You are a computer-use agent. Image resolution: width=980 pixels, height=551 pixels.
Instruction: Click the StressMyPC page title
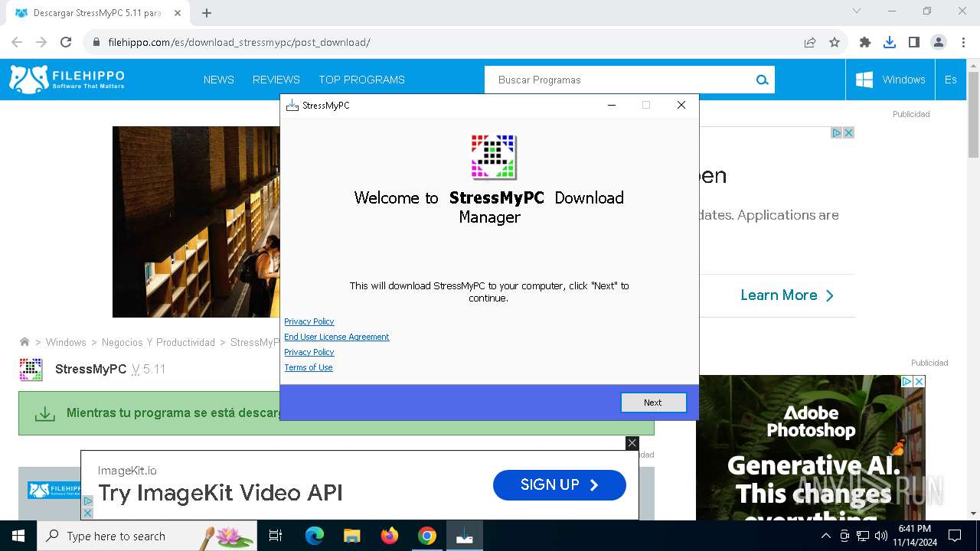[90, 369]
